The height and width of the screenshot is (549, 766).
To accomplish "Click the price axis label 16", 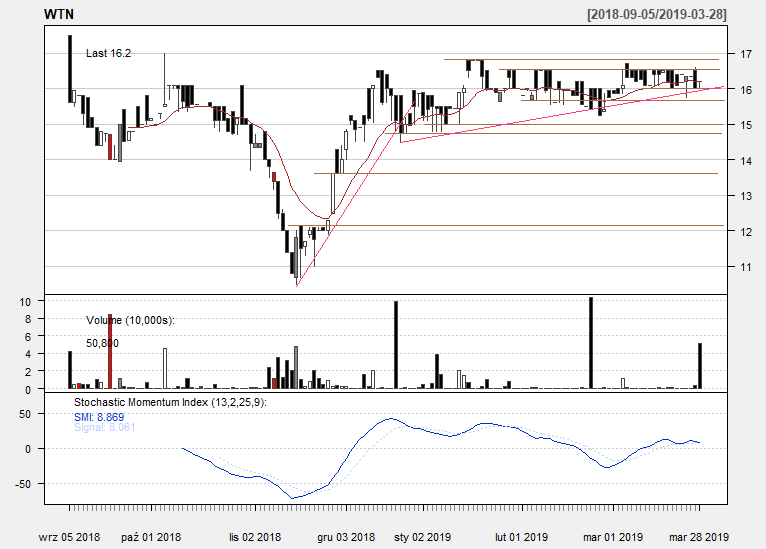I will 745,90.
